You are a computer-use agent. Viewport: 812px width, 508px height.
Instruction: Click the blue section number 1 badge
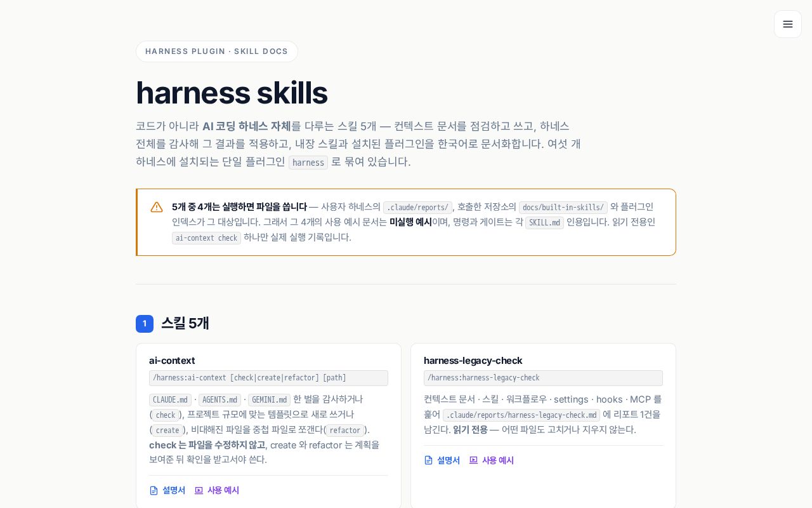pos(145,324)
